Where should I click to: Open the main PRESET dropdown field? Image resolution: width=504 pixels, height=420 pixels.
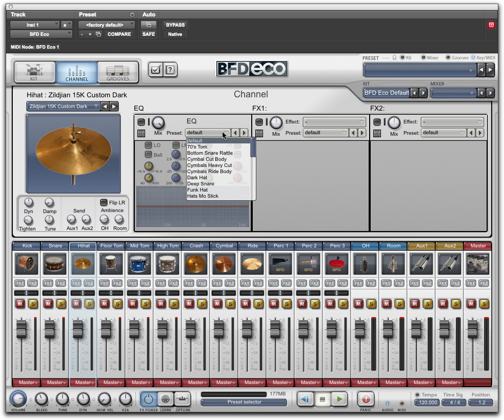419,70
